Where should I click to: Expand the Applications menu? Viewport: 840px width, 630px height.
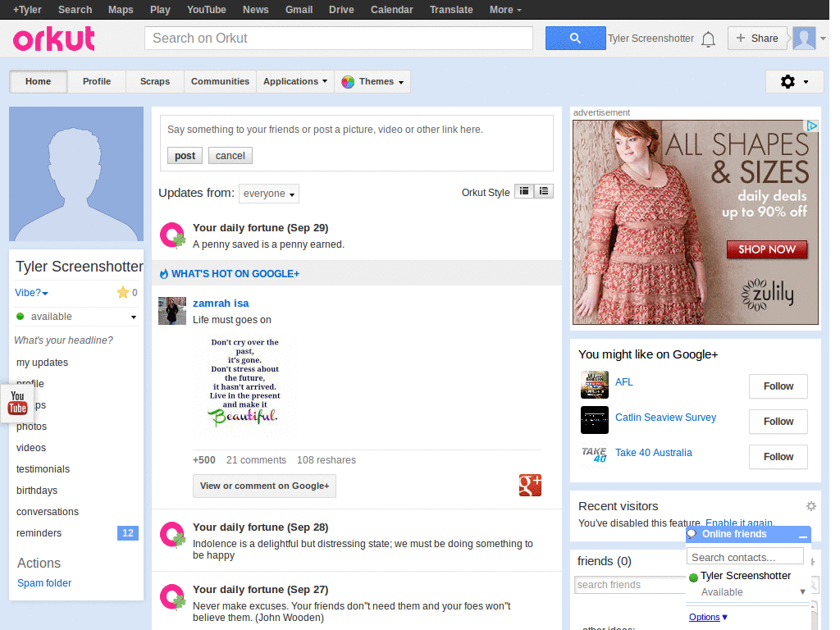(x=295, y=81)
